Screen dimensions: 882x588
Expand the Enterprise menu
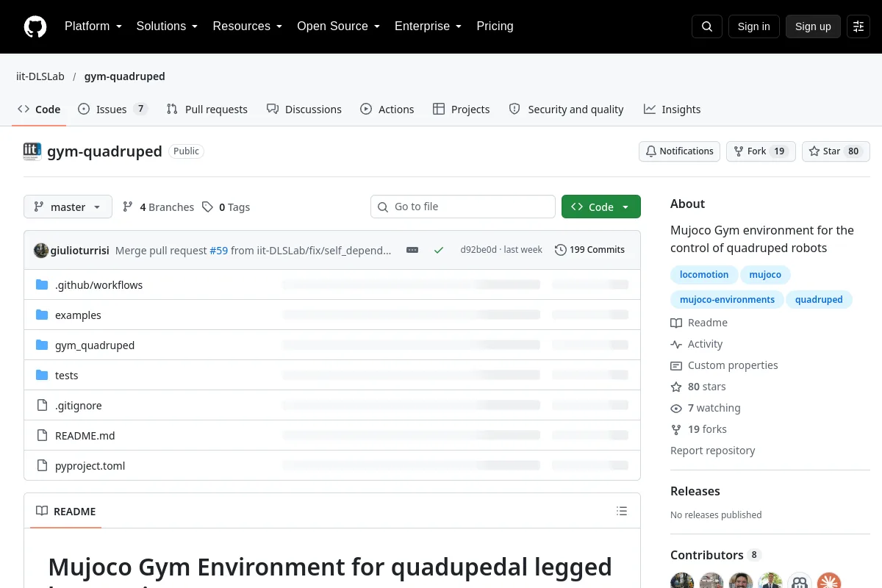pyautogui.click(x=429, y=26)
